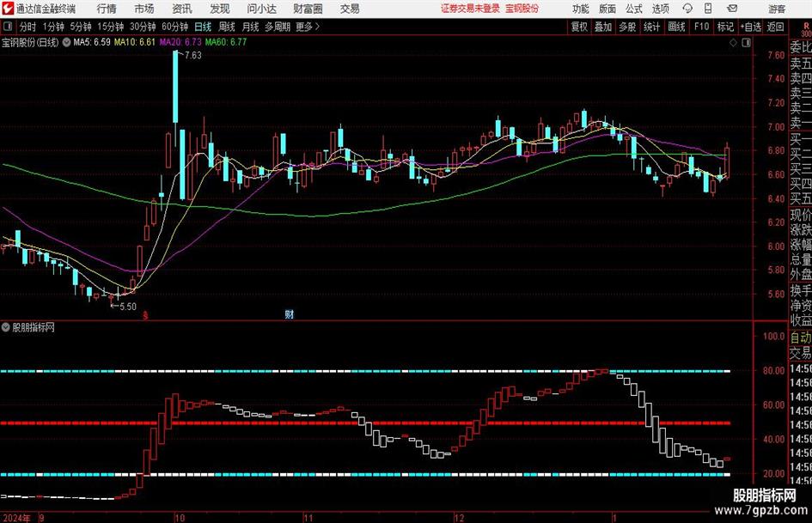Image resolution: width=812 pixels, height=523 pixels.
Task: Click the 复权 toolbar button
Action: click(579, 27)
